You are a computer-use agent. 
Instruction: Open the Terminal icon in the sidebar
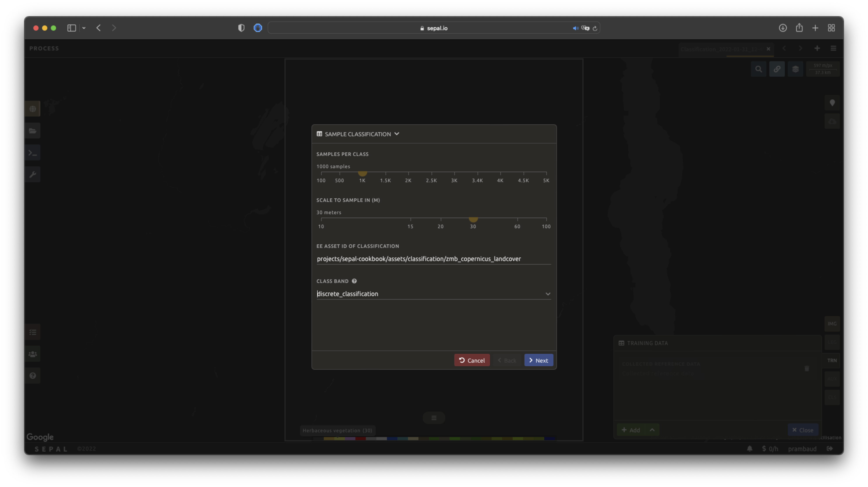click(33, 153)
